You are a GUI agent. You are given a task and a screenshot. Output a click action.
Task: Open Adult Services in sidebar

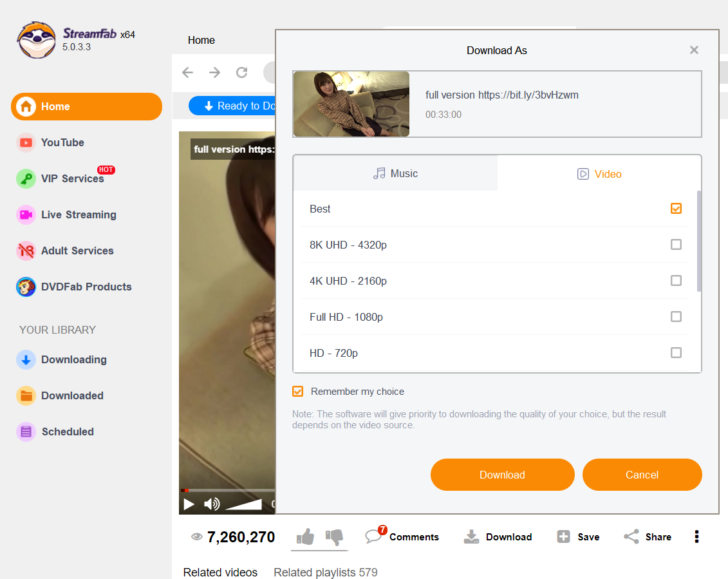pos(65,251)
